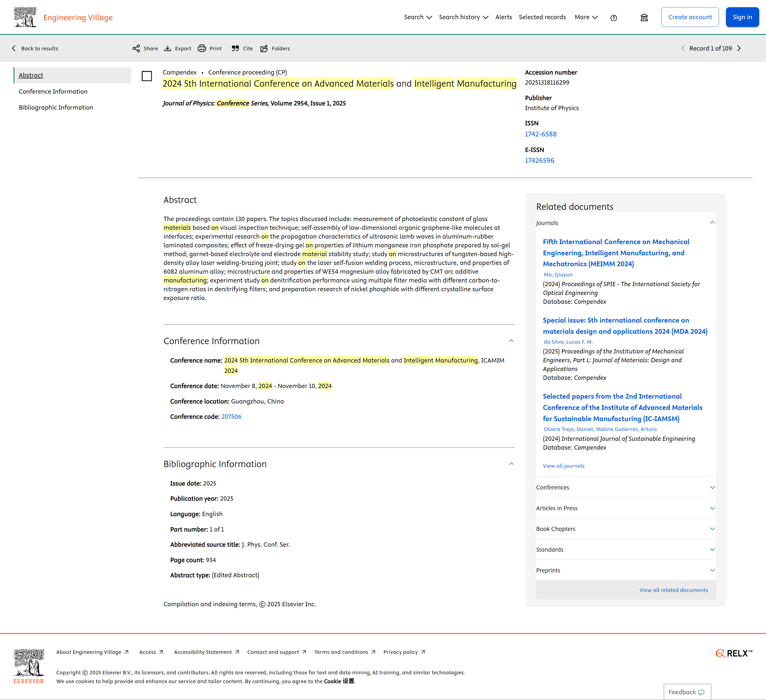Open the Alerts menu item

pos(503,17)
